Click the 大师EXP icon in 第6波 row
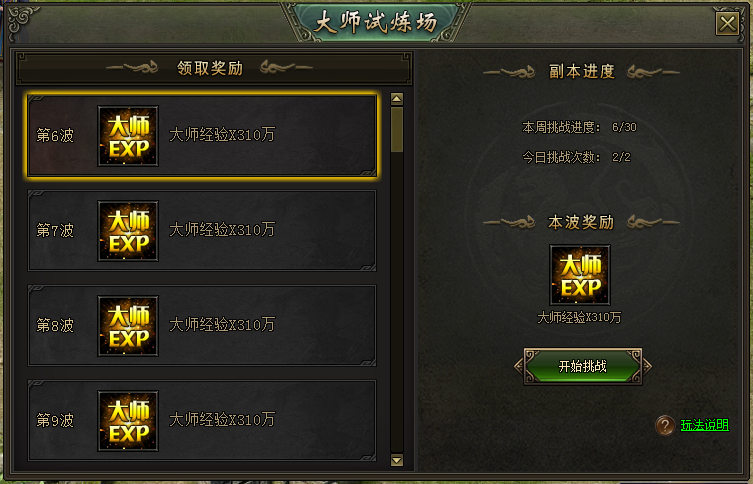 (128, 136)
